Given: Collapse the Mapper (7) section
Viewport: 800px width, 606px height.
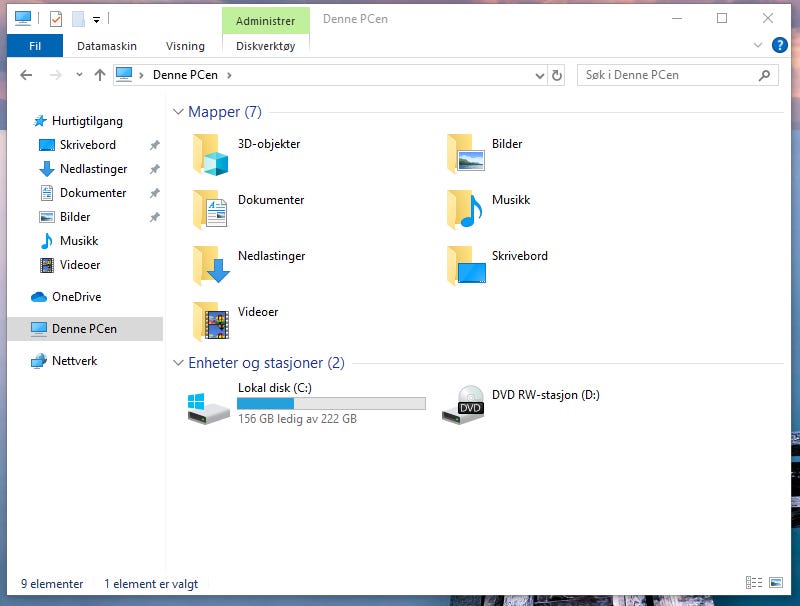Looking at the screenshot, I should [178, 112].
